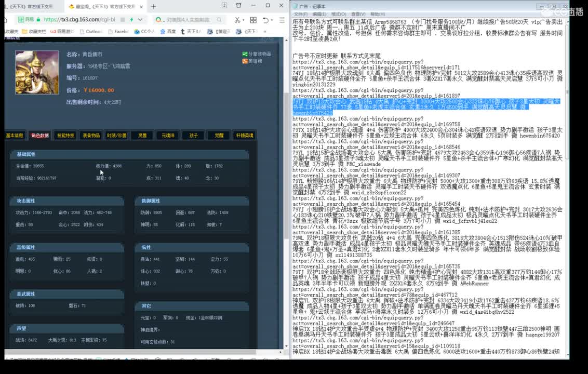Click the 真武属性 section header
588x374 pixels.
(67, 293)
